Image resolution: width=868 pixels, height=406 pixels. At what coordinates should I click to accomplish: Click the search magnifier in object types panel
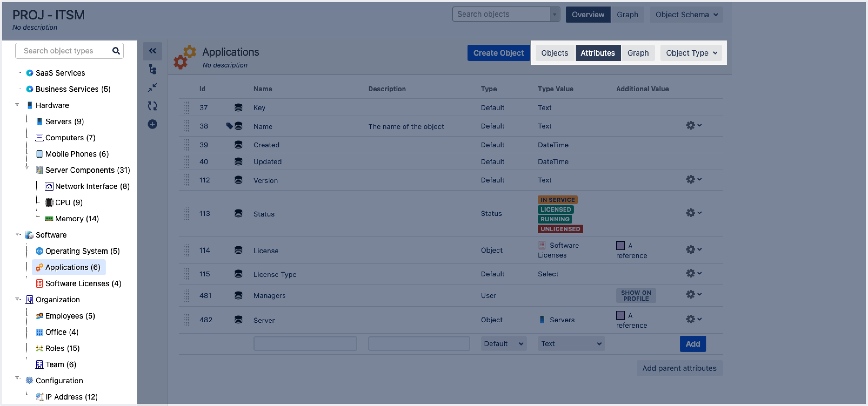pos(116,50)
